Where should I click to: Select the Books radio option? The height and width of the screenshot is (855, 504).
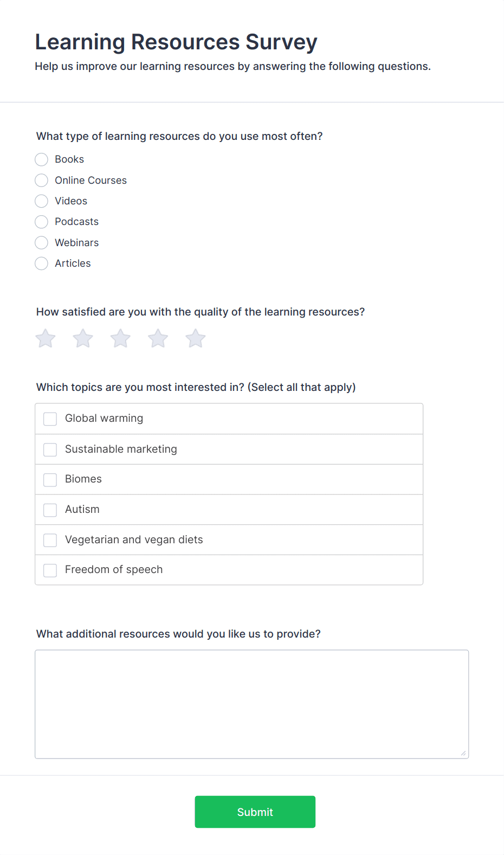pos(41,159)
